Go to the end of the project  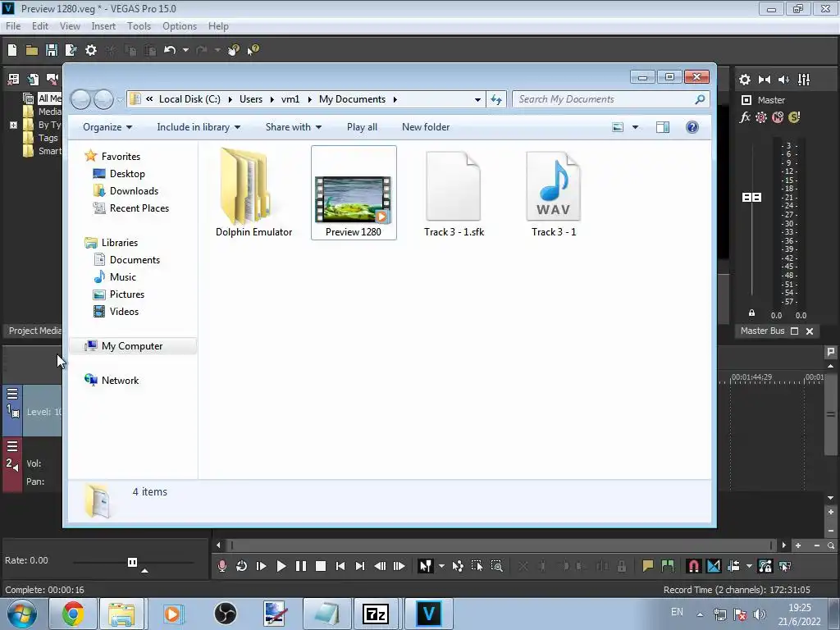pyautogui.click(x=360, y=566)
